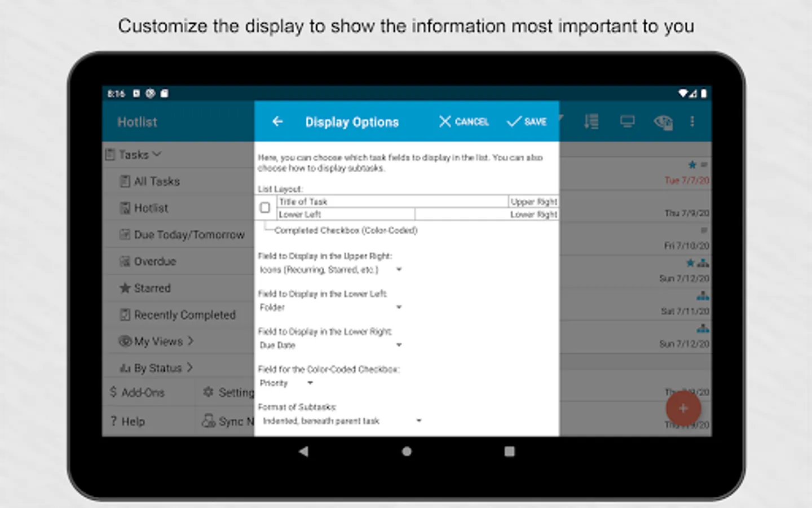The height and width of the screenshot is (508, 812).
Task: Cancel the Display Options changes
Action: (464, 121)
